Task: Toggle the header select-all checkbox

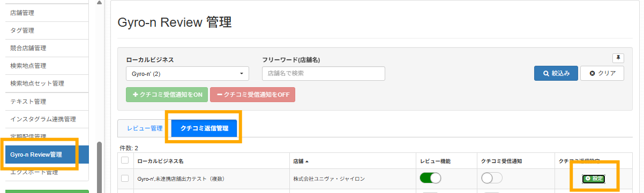Action: (x=125, y=160)
